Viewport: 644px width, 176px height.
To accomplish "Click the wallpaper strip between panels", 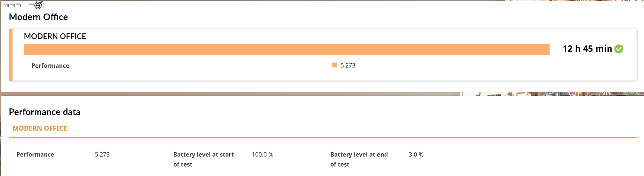I will pos(322,94).
